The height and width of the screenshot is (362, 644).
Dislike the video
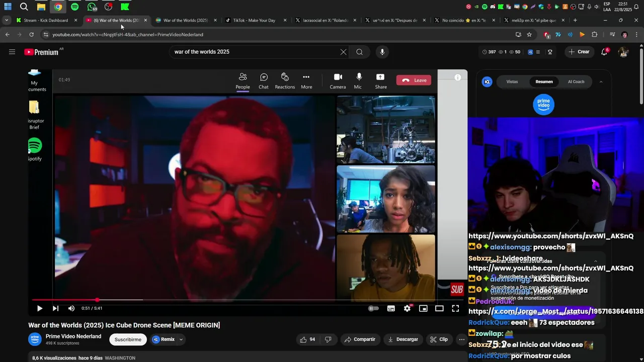coord(328,339)
